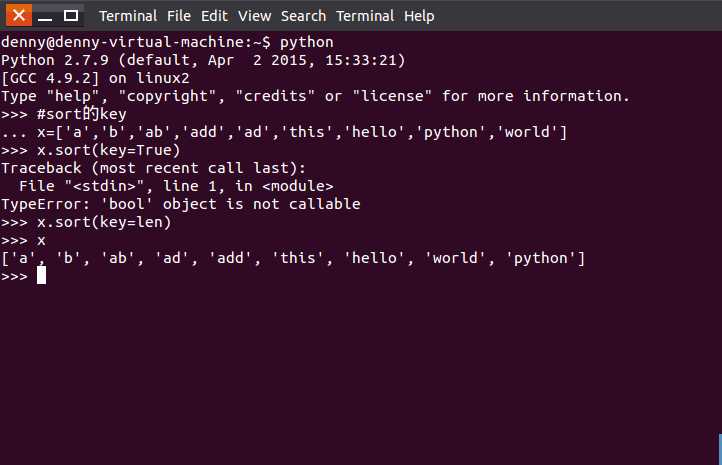Open the Help menu
This screenshot has height=465, width=722.
pyautogui.click(x=419, y=17)
